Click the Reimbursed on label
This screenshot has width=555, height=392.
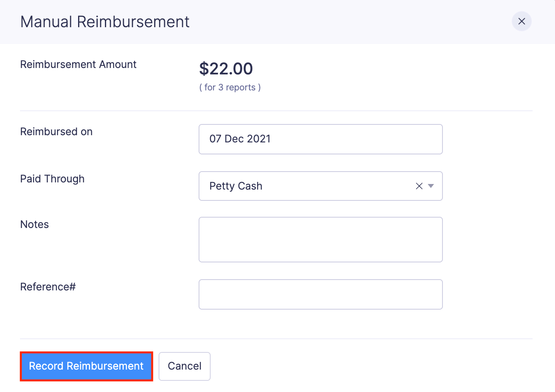click(x=56, y=131)
